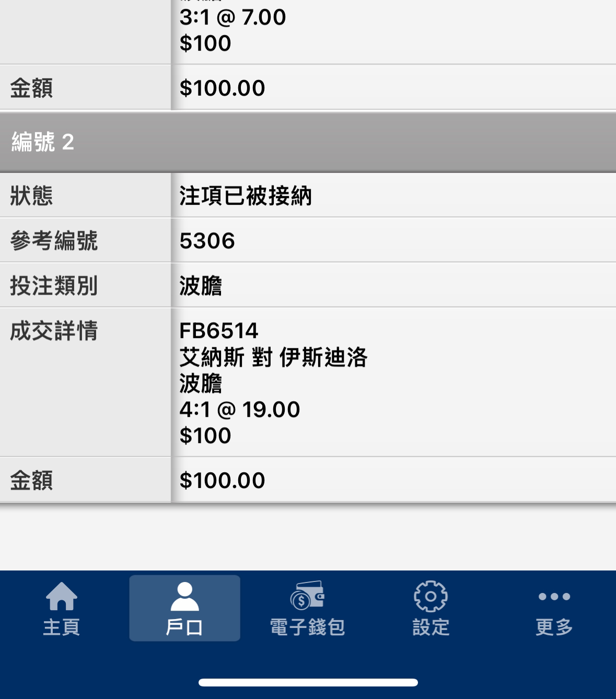Tap the home indicator bar at bottom
The image size is (616, 699).
pyautogui.click(x=308, y=681)
